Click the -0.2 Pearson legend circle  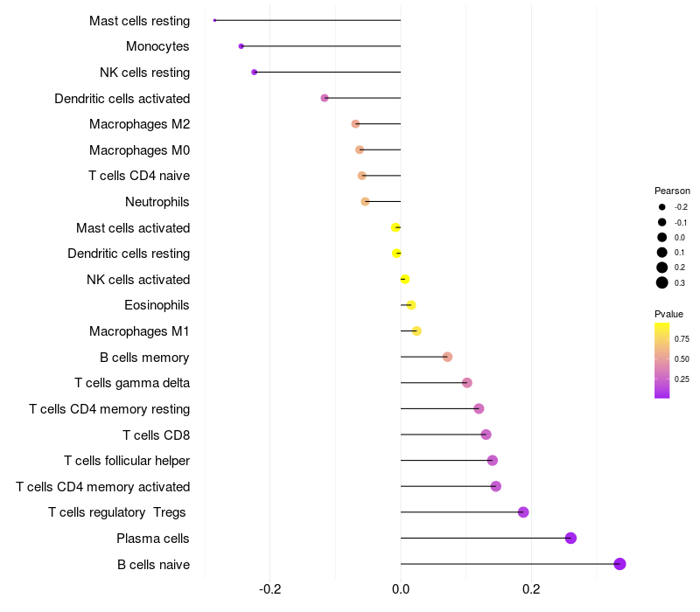(662, 207)
